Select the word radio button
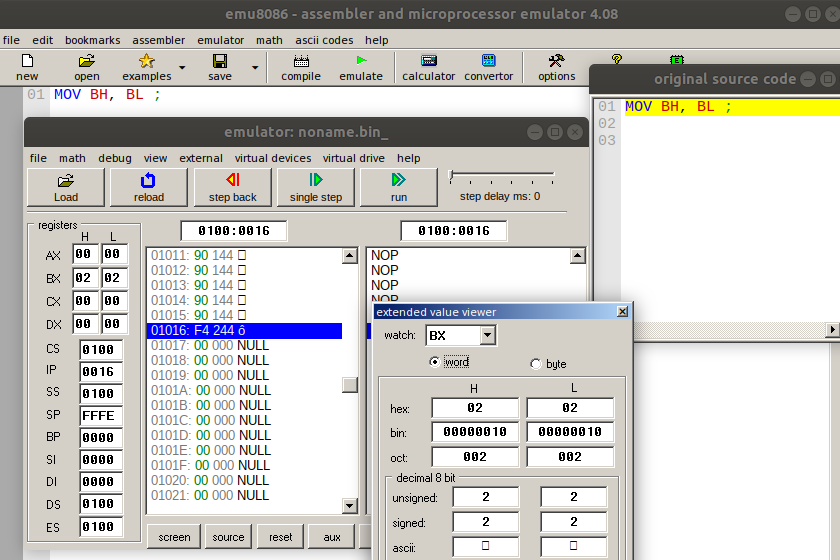Screen dimensions: 840x560 click(x=435, y=363)
